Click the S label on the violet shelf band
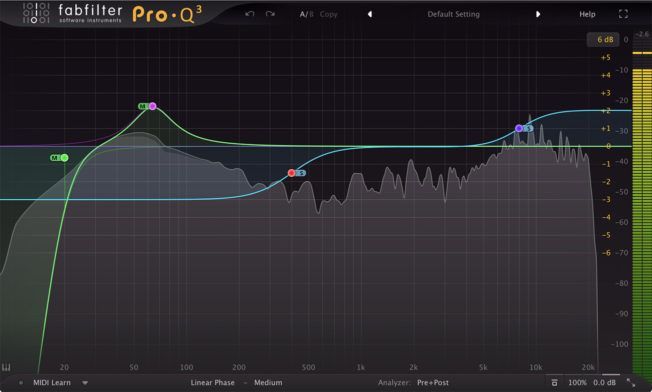Viewport: 652px width, 392px height. click(528, 128)
